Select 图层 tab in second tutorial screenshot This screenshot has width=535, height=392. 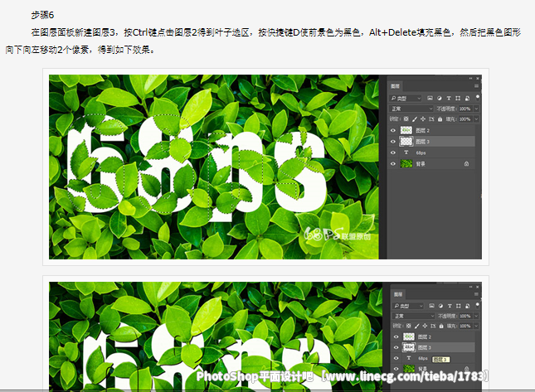[398, 294]
